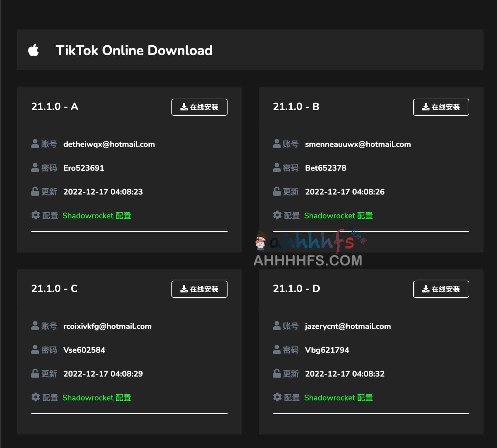The image size is (497, 448).
Task: Select account text rcoixivkfg@hotmail.com
Action: (107, 326)
